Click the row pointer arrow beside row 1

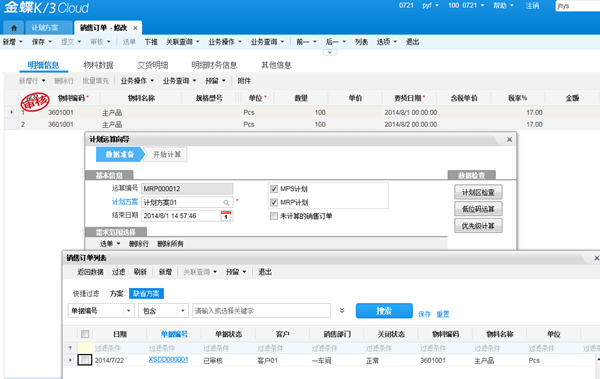click(x=11, y=112)
